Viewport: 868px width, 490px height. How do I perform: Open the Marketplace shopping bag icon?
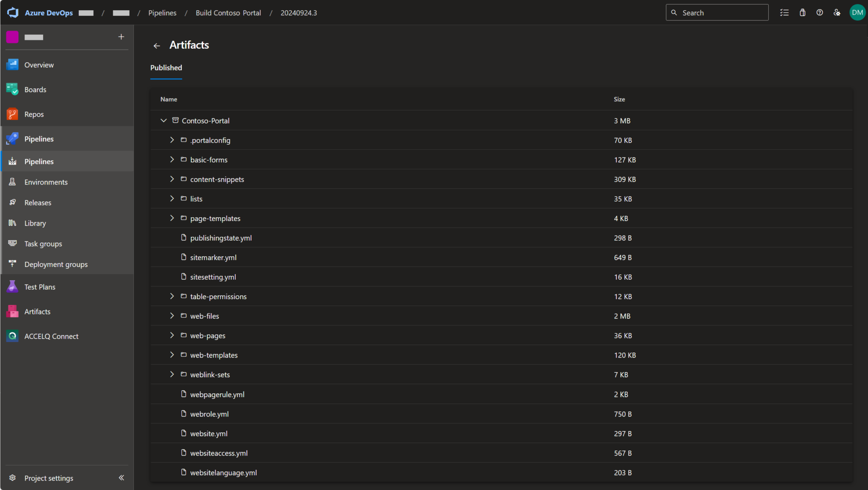click(x=802, y=12)
